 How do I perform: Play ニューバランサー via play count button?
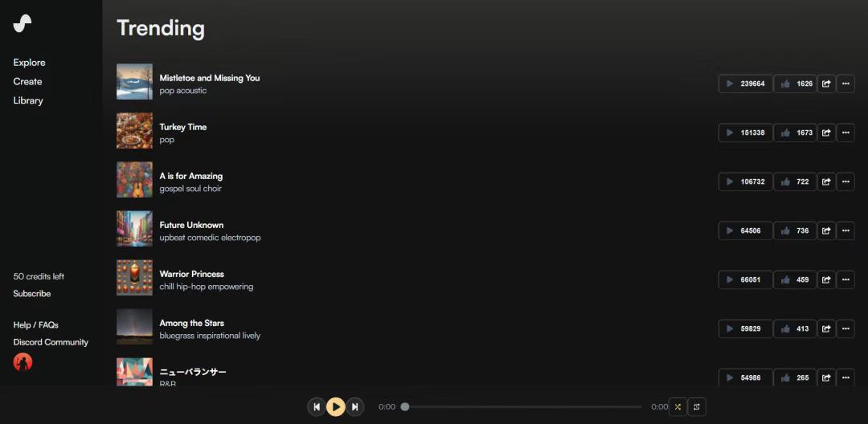click(x=746, y=377)
